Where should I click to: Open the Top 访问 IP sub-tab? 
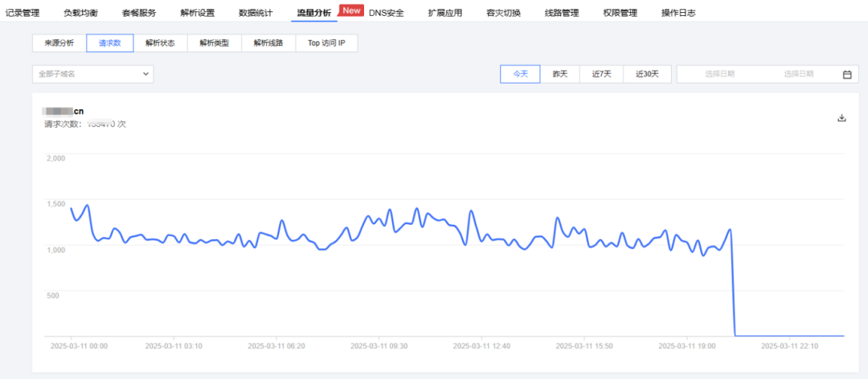[x=326, y=43]
